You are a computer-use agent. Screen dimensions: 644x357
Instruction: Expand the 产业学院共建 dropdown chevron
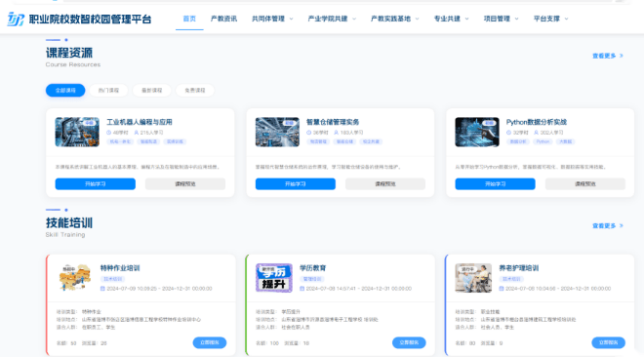click(354, 19)
